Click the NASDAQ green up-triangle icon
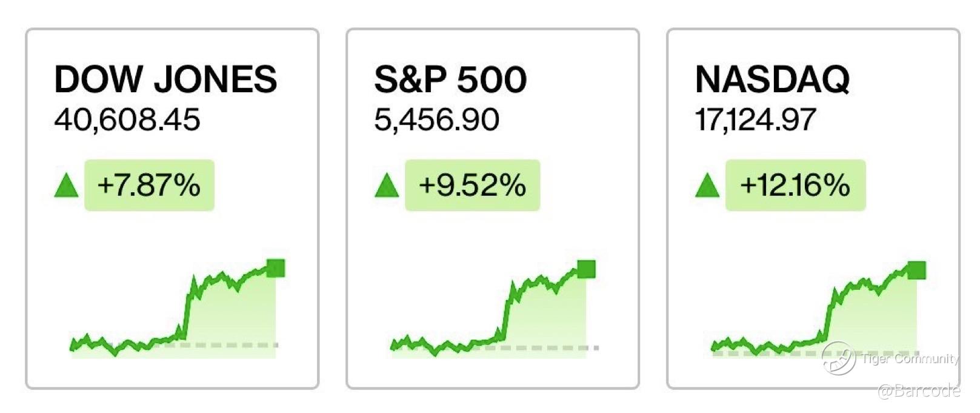 tap(707, 185)
